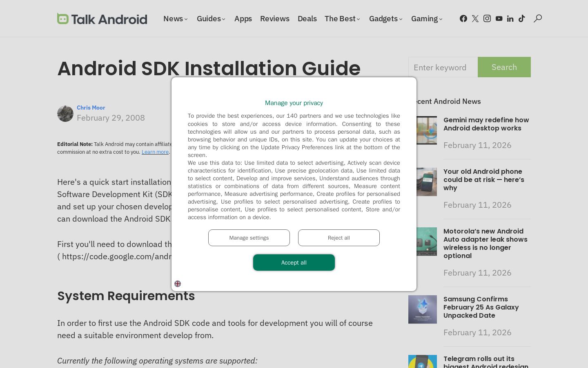
Task: Open Talk Android YouTube channel
Action: click(x=499, y=18)
